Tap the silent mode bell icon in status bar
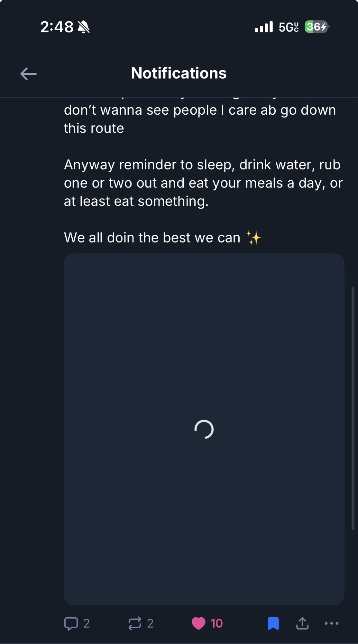358x644 pixels. coord(84,27)
